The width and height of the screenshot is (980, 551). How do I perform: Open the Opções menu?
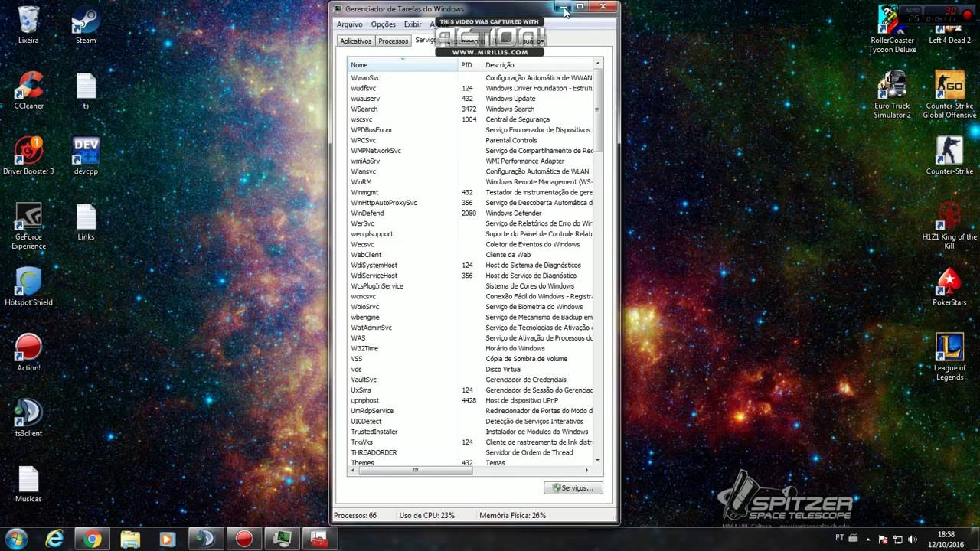(x=384, y=24)
